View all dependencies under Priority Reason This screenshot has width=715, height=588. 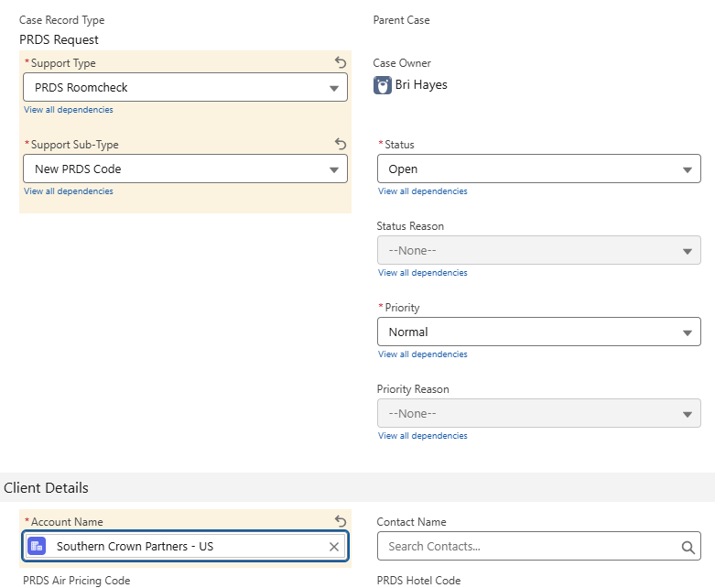coord(423,436)
